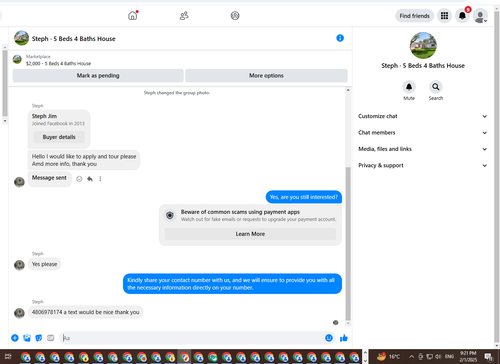Open the Marketplace listing thumbnail

(17, 60)
